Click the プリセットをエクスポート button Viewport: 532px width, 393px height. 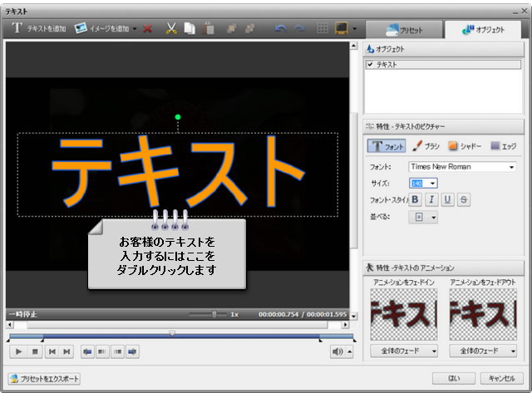point(45,379)
